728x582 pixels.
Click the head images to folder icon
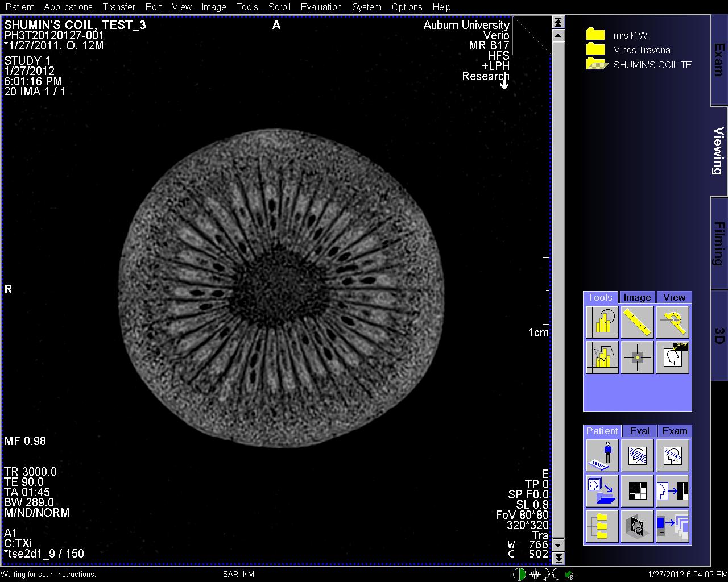pos(602,490)
